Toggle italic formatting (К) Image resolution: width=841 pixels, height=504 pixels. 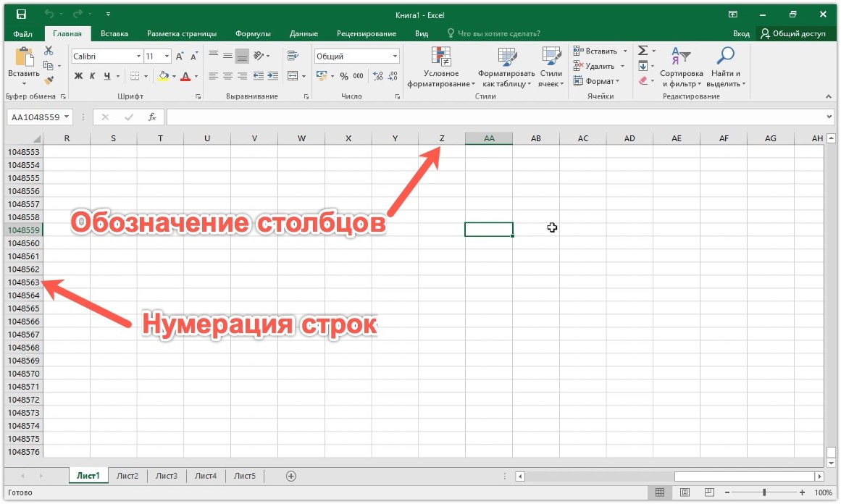click(92, 76)
